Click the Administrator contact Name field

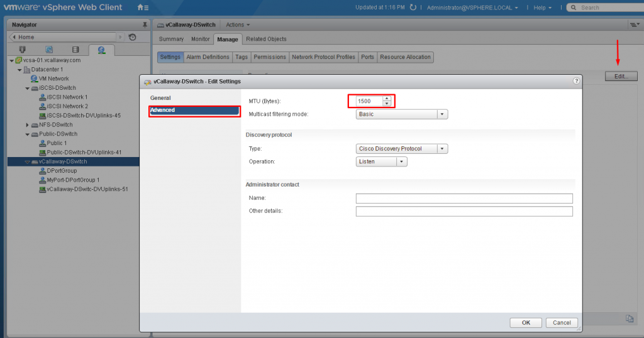(464, 199)
